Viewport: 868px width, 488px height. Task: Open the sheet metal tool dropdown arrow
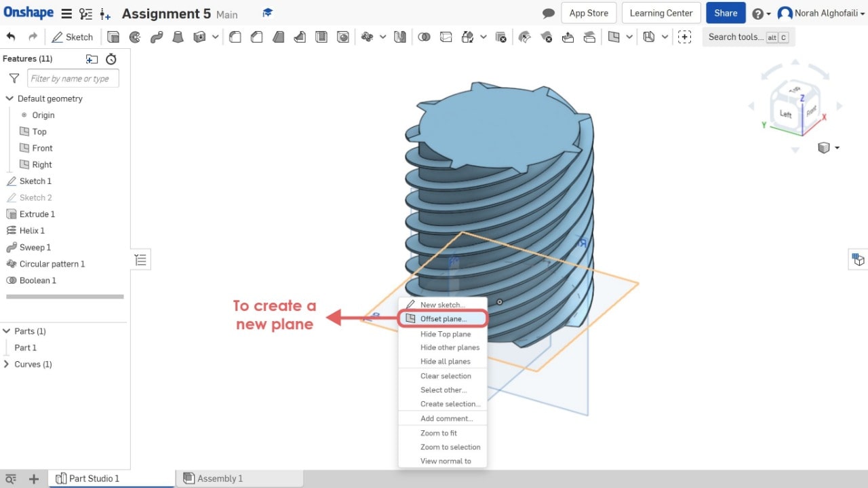665,37
